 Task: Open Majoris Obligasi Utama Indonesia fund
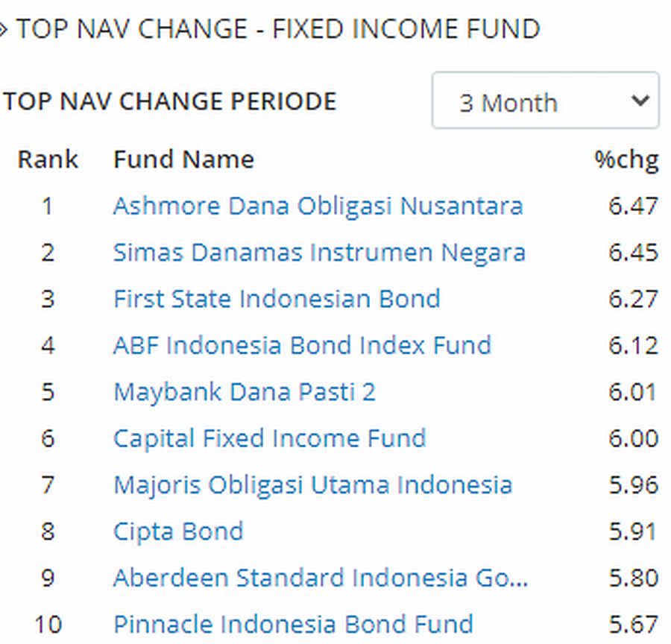coord(312,485)
